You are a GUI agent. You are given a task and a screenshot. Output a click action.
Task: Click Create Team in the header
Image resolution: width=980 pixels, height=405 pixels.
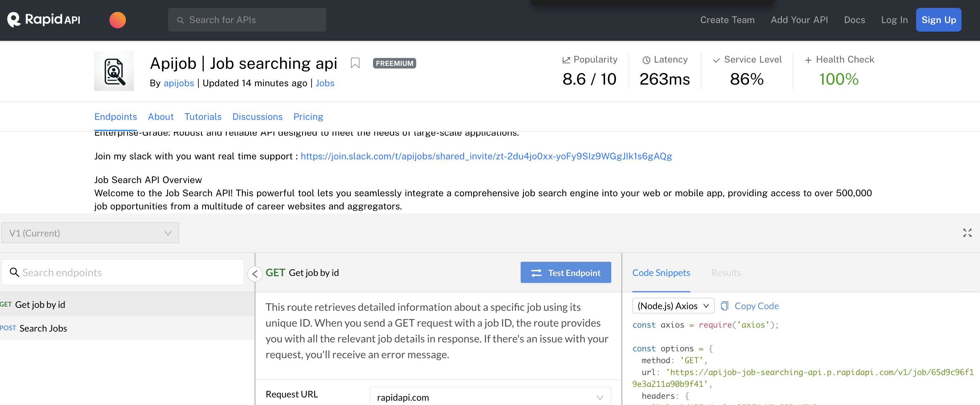[x=727, y=20]
